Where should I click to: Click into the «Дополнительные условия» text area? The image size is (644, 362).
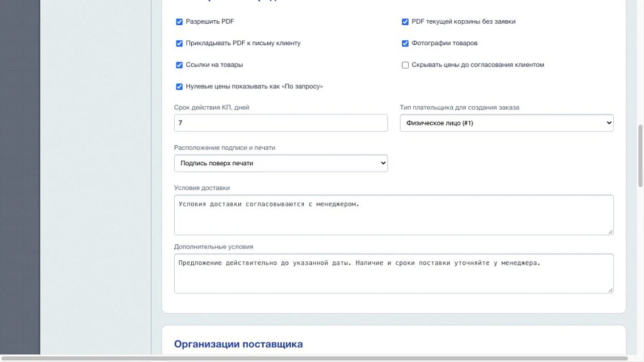(394, 273)
